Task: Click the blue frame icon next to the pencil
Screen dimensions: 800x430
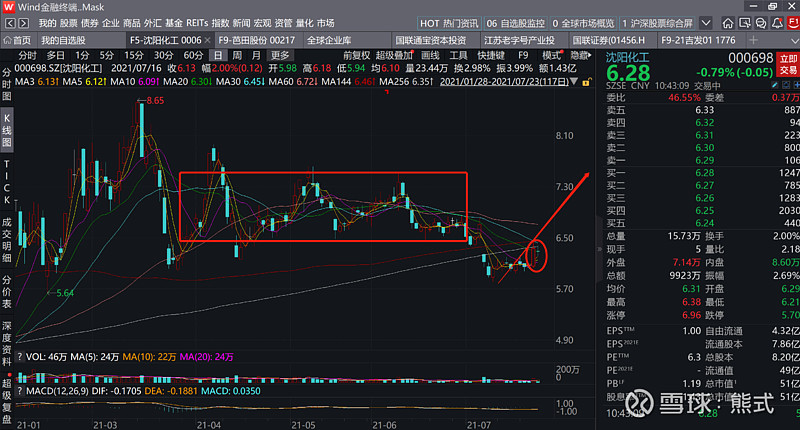Action: point(786,85)
